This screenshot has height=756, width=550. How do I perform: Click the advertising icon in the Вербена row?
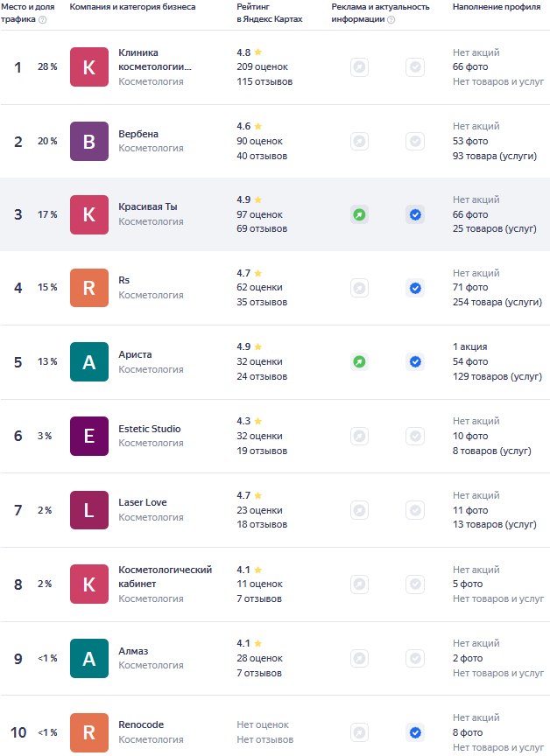[x=359, y=141]
